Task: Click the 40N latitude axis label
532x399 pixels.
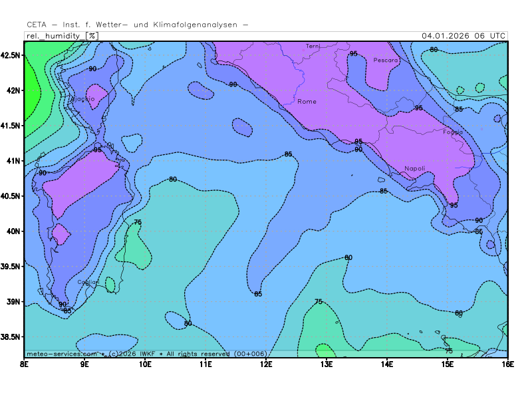Action: [13, 231]
